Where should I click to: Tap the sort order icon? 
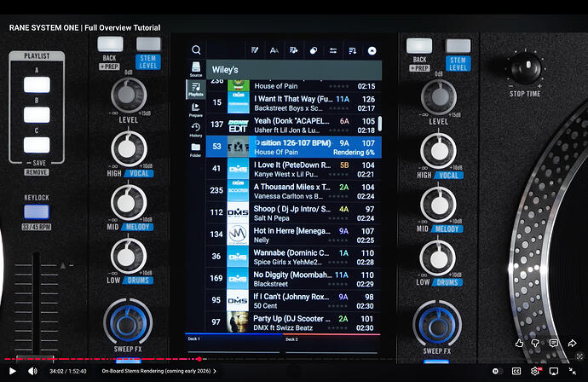353,50
